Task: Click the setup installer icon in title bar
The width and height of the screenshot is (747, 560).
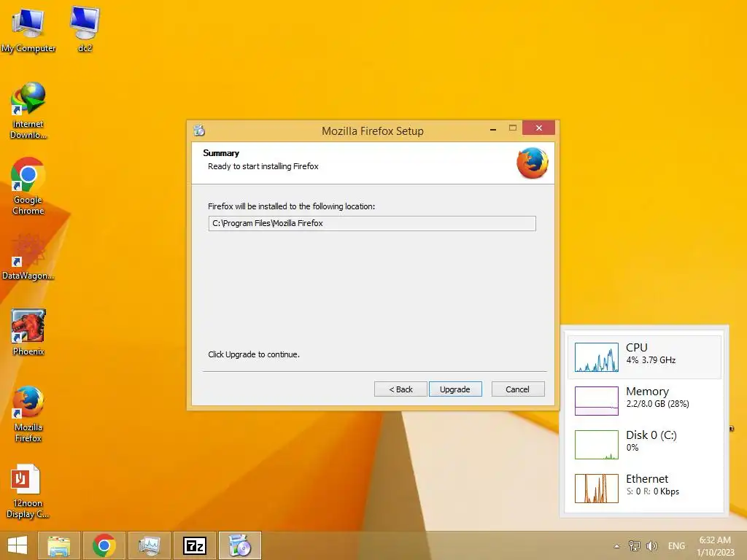Action: click(199, 130)
